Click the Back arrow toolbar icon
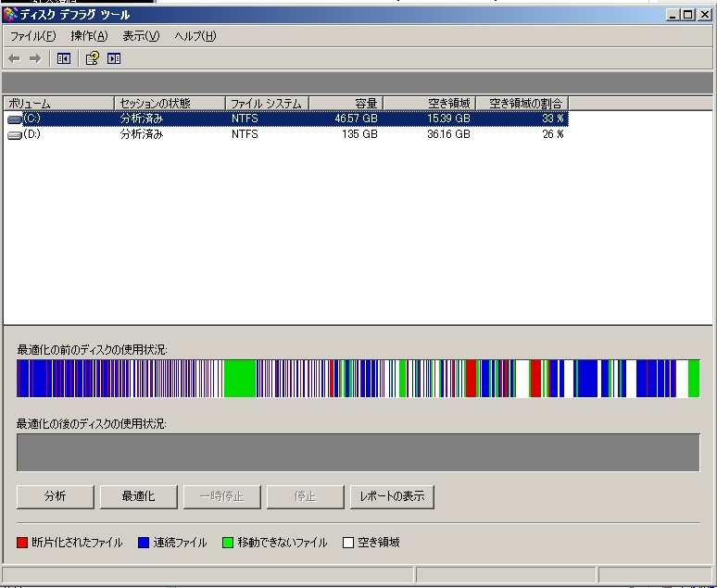Screen dimensions: 717x588 point(14,58)
